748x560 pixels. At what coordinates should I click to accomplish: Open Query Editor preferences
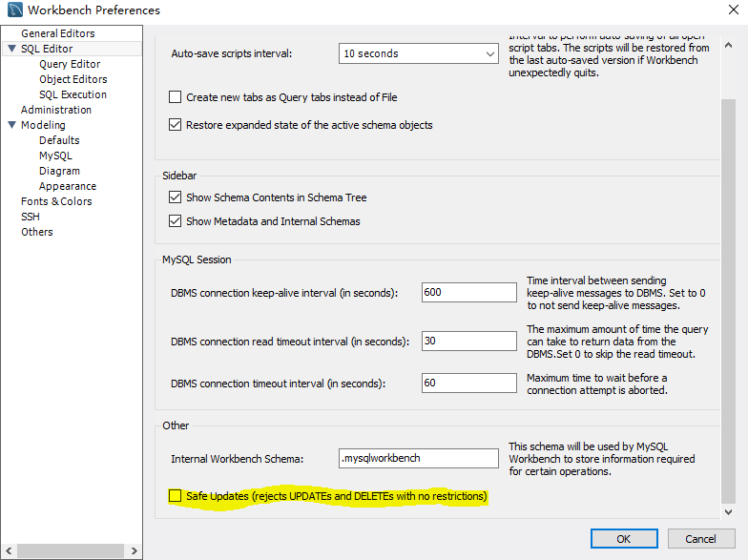[70, 64]
